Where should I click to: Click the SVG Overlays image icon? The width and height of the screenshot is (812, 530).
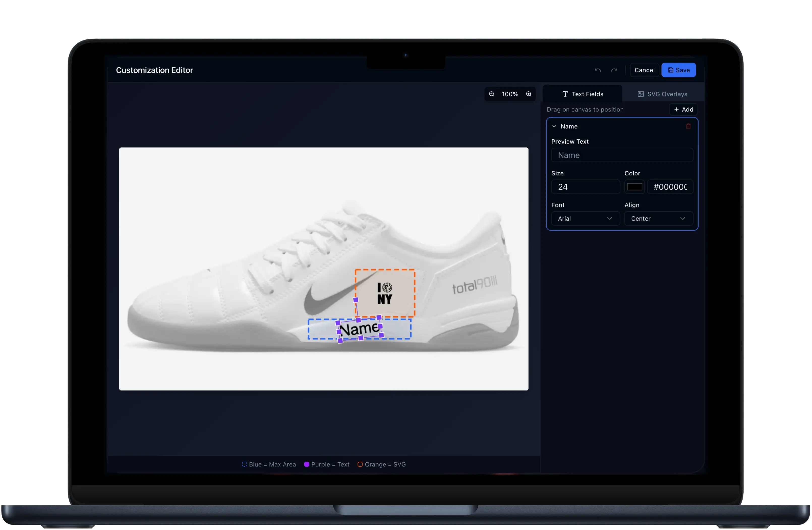click(640, 94)
